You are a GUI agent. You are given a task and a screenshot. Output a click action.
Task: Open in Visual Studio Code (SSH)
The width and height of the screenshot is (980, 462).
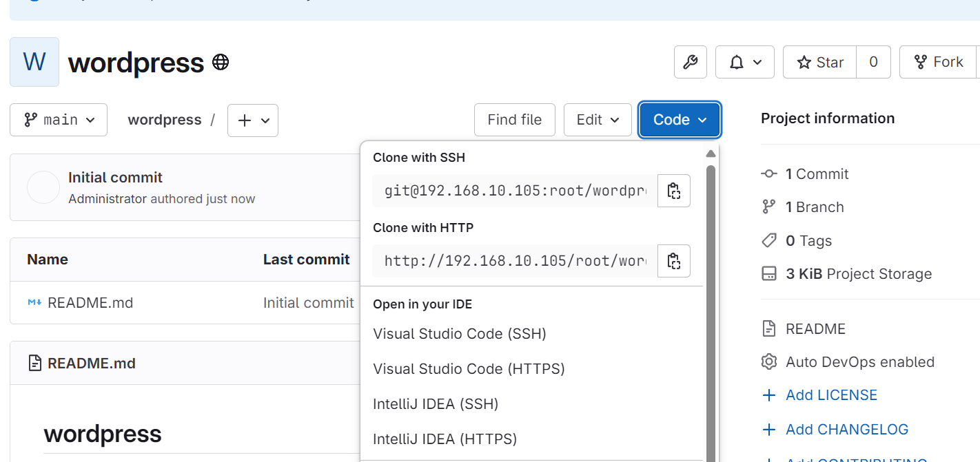460,334
